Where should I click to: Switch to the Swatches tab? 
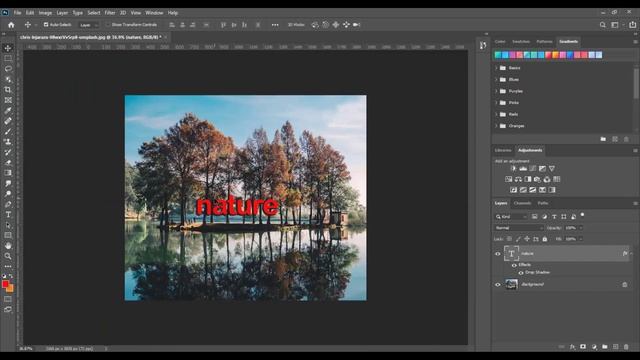pyautogui.click(x=521, y=42)
